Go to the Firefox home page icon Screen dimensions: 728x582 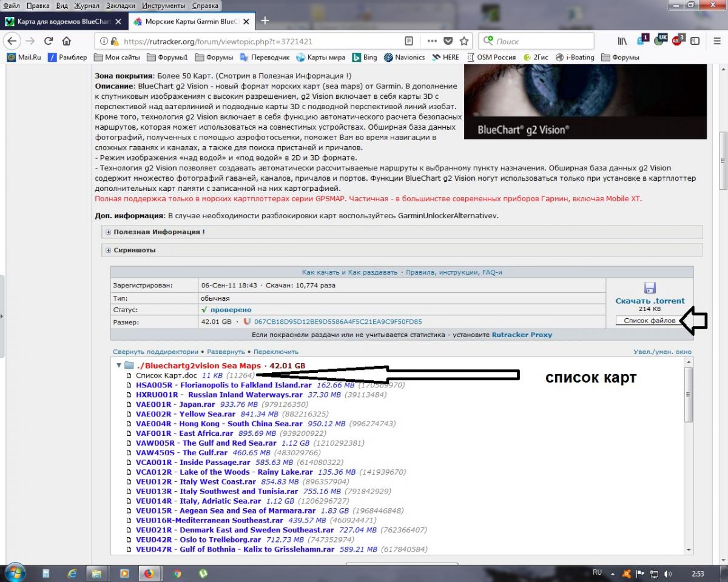[x=67, y=41]
